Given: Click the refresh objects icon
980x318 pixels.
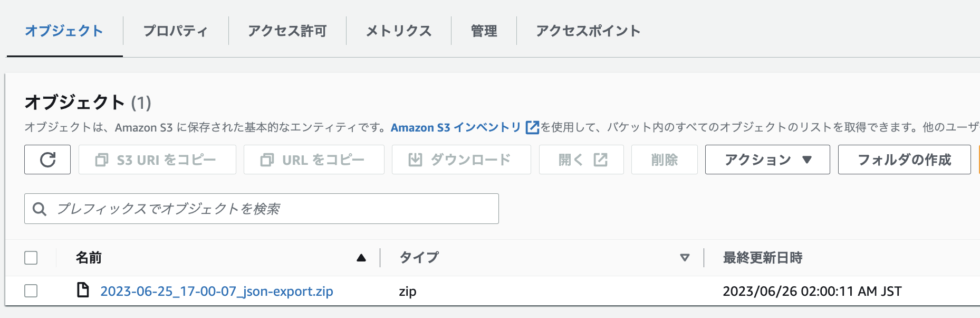Looking at the screenshot, I should click(47, 159).
